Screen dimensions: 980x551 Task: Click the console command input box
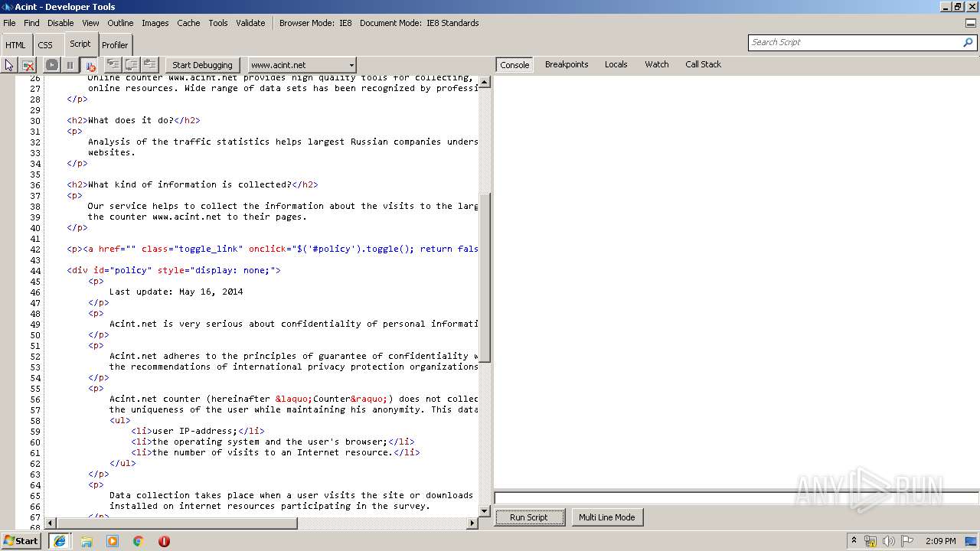point(736,498)
